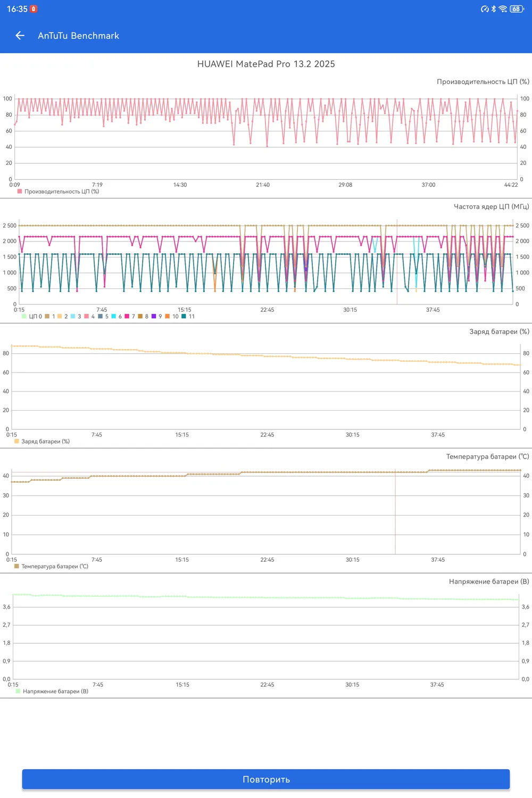Tap the Производительность ЦП (%) chart heading
The width and height of the screenshot is (532, 798).
(483, 81)
